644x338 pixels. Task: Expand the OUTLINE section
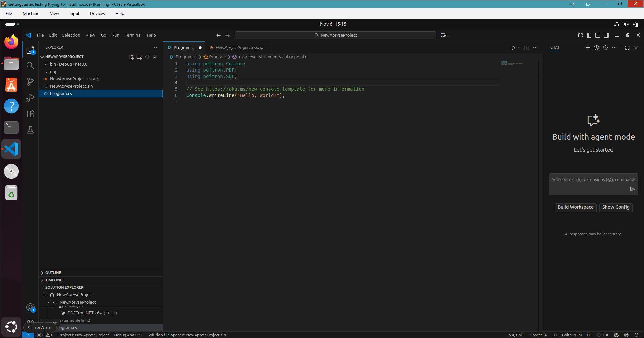53,273
